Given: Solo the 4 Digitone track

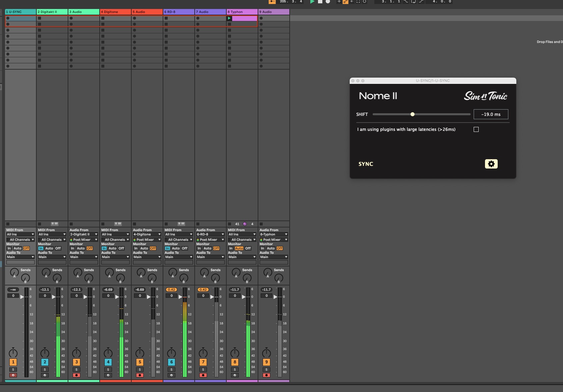Looking at the screenshot, I should [108, 370].
